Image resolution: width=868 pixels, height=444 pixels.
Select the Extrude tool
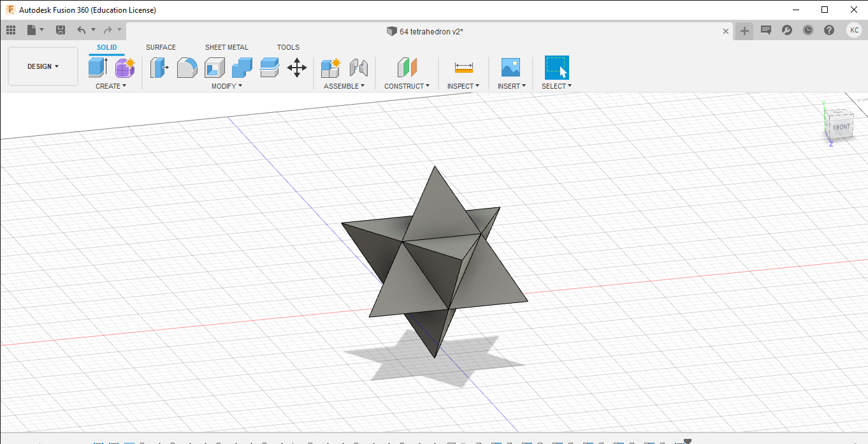[x=97, y=67]
